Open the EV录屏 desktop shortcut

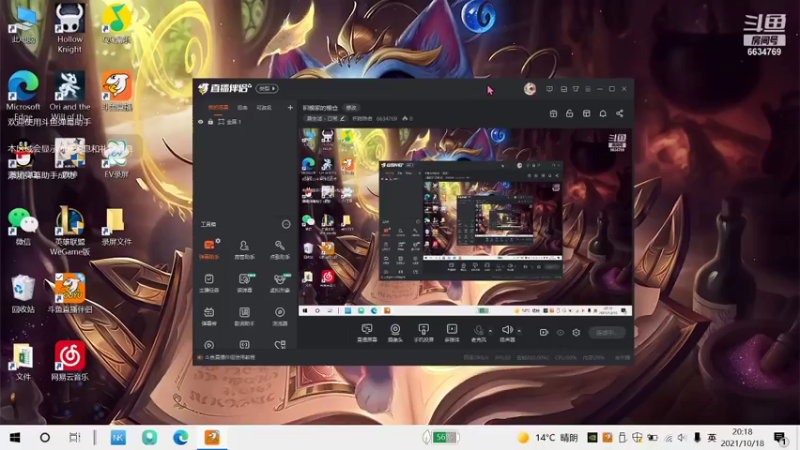pyautogui.click(x=116, y=159)
